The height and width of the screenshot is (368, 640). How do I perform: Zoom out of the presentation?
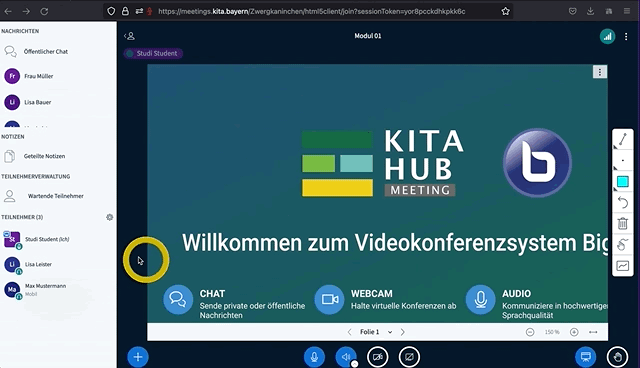530,332
